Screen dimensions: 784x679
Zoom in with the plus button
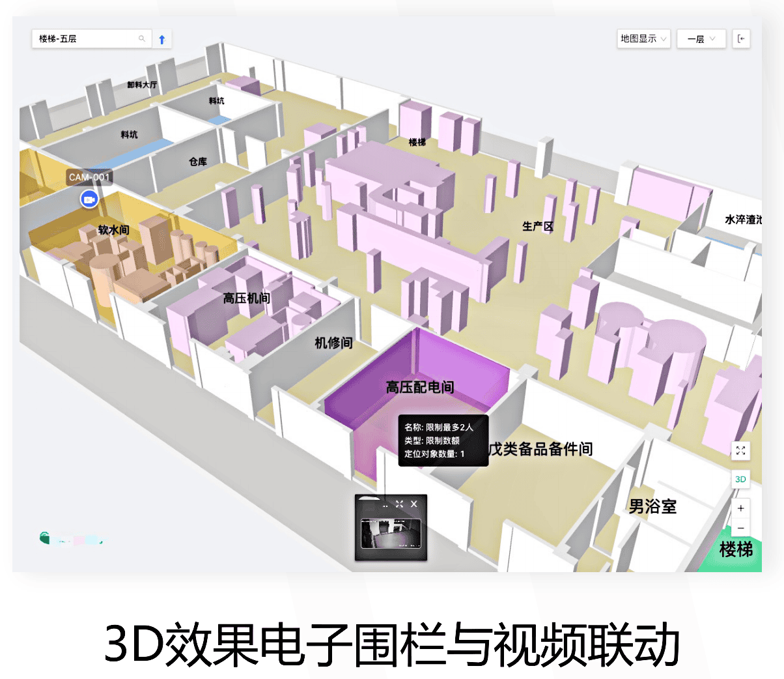740,508
